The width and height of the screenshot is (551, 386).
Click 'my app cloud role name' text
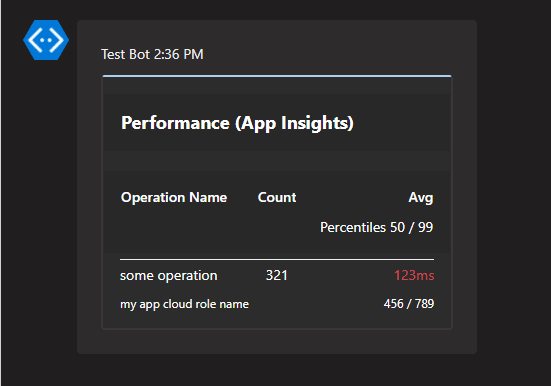184,304
